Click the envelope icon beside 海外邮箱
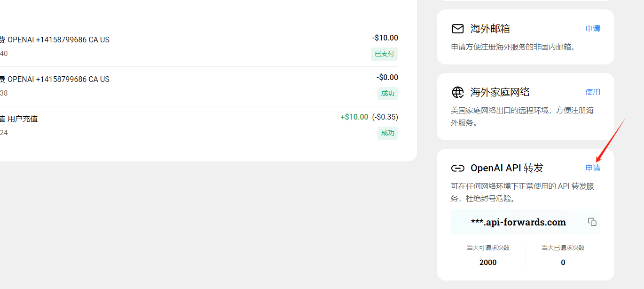Viewport: 644px width, 289px height. coord(457,29)
